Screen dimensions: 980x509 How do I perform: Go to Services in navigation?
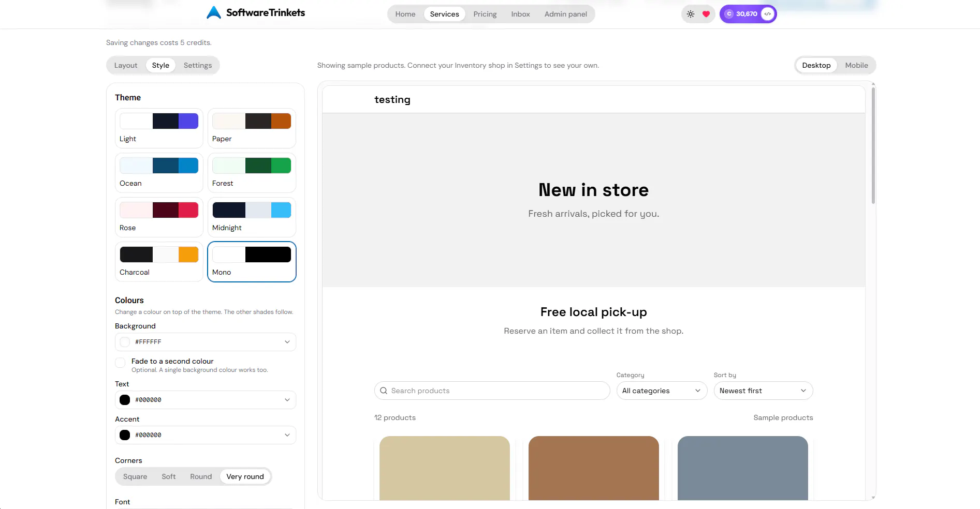point(444,14)
